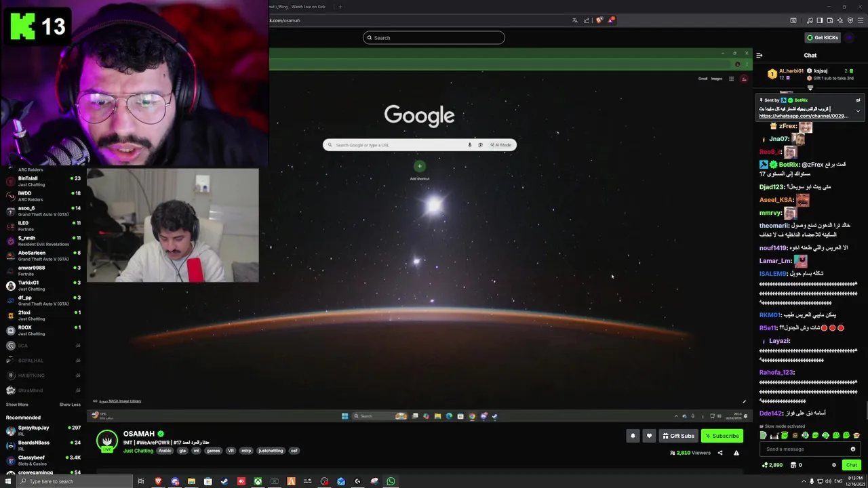Collapse the chat panel with arrow icon
The image size is (868, 488).
pos(759,55)
